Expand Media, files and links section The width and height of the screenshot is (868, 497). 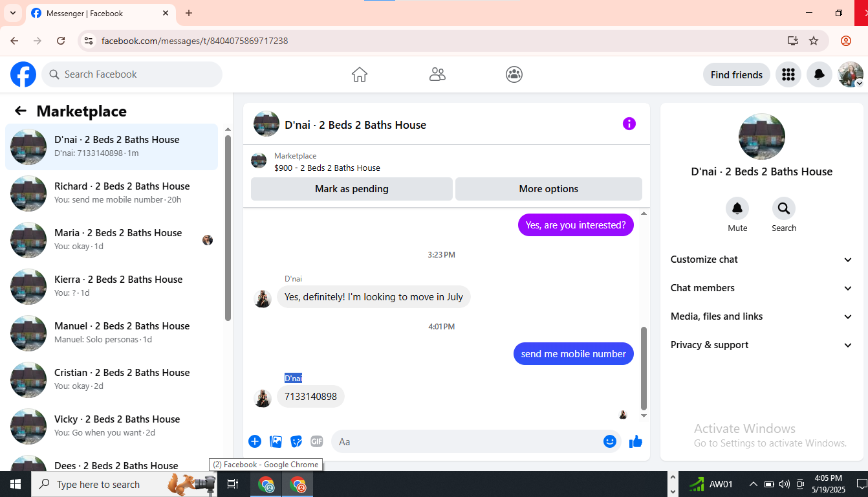pos(762,316)
